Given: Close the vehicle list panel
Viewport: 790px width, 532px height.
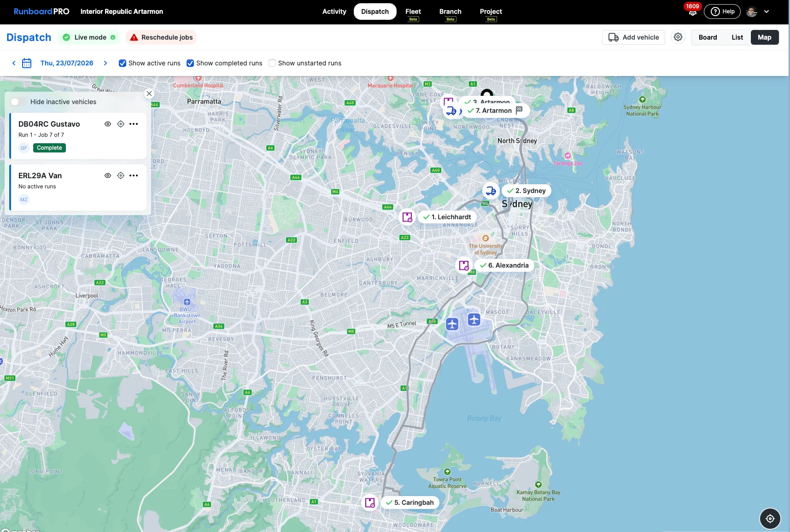Looking at the screenshot, I should (149, 94).
